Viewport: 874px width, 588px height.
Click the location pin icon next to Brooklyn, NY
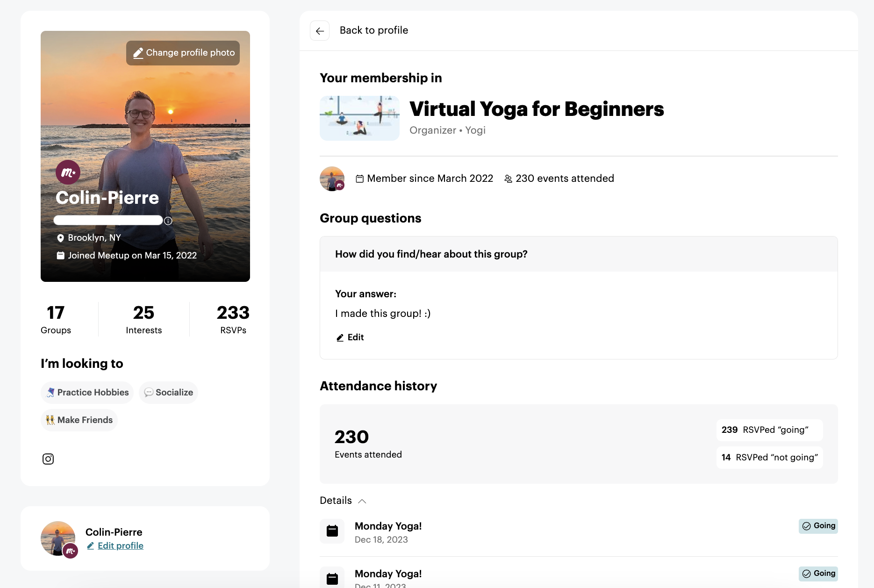point(61,238)
